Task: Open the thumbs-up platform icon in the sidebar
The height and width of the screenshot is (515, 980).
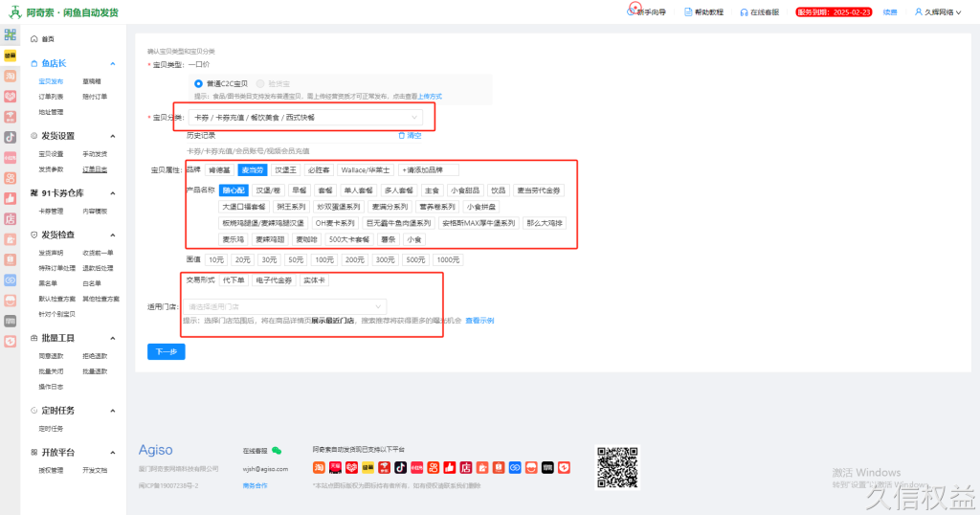Action: [x=10, y=198]
